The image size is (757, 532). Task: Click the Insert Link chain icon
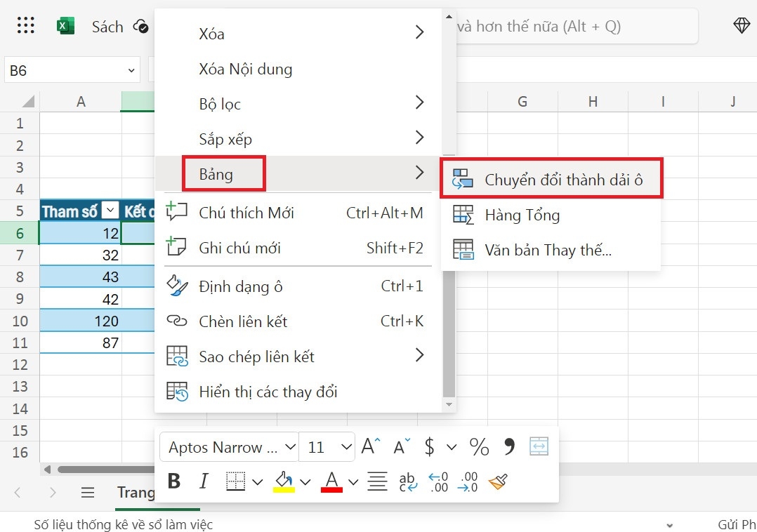point(177,321)
